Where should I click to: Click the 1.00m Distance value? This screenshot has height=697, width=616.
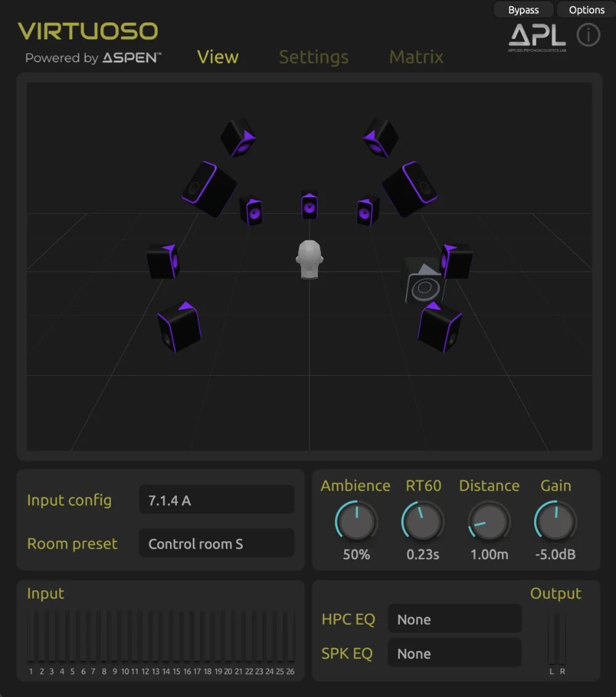(489, 554)
